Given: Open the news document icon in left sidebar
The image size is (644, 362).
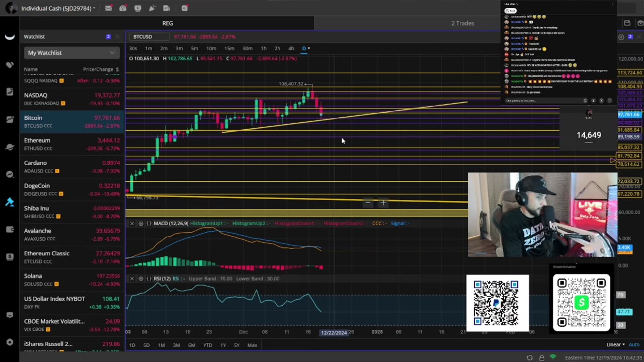Looking at the screenshot, I should click(x=10, y=92).
